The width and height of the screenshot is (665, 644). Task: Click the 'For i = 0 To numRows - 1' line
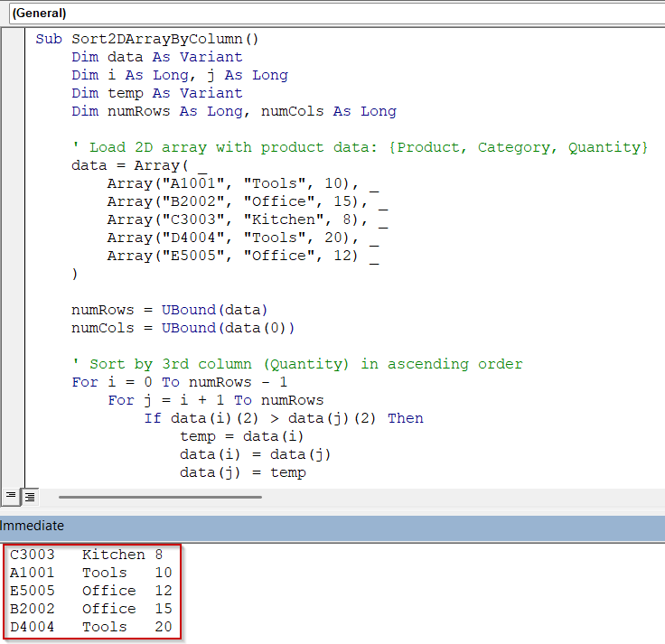(179, 382)
